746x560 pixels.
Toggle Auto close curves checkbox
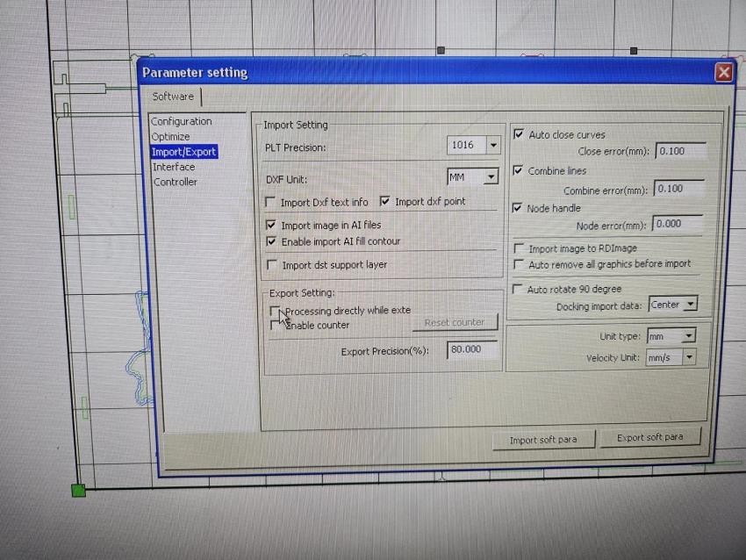click(519, 134)
